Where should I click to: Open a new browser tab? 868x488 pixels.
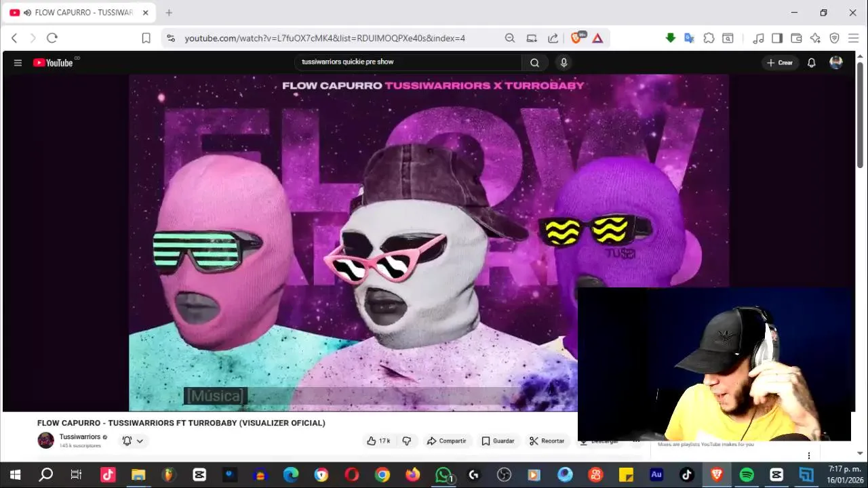pos(169,12)
